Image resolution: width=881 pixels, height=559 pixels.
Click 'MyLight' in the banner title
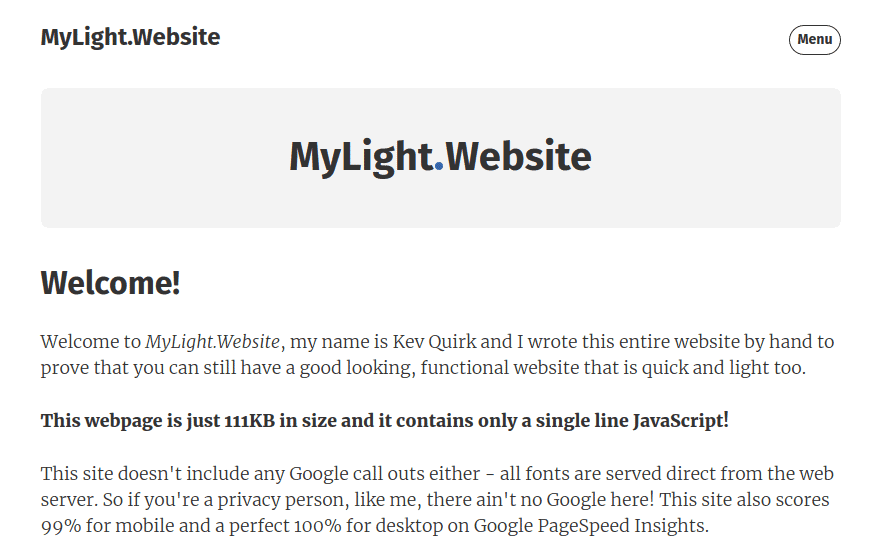pyautogui.click(x=361, y=158)
